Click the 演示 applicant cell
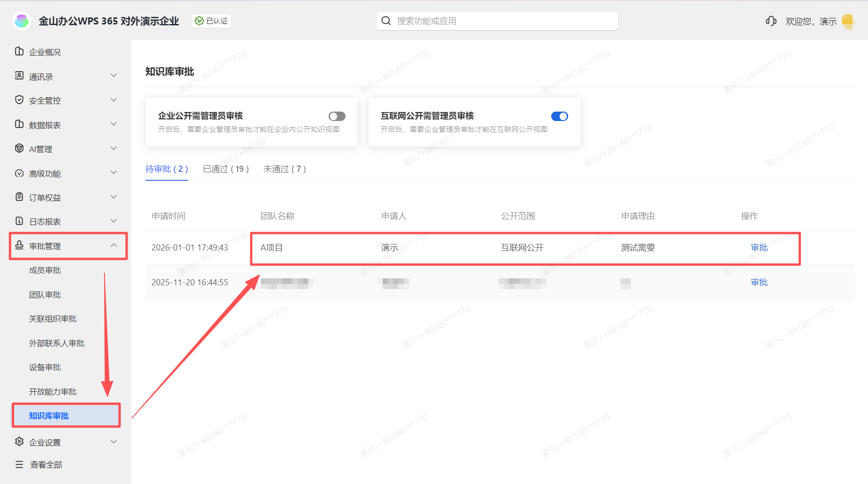The width and height of the screenshot is (868, 484). (390, 248)
